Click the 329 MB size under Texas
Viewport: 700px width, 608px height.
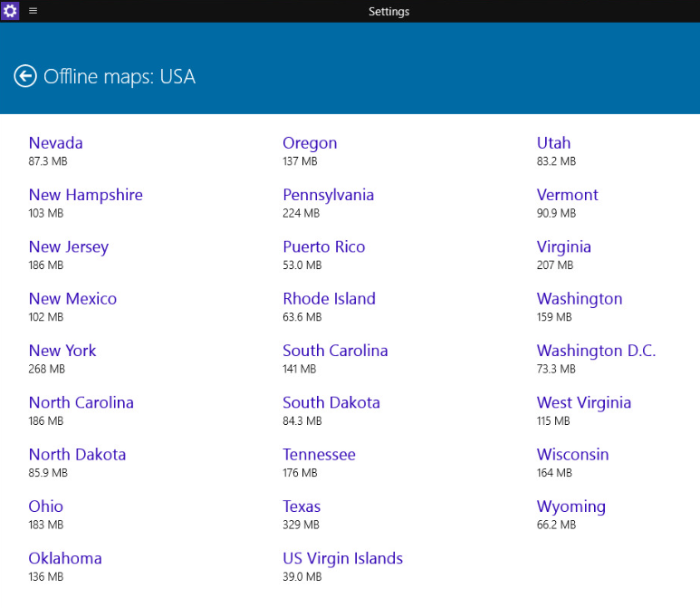tap(301, 525)
